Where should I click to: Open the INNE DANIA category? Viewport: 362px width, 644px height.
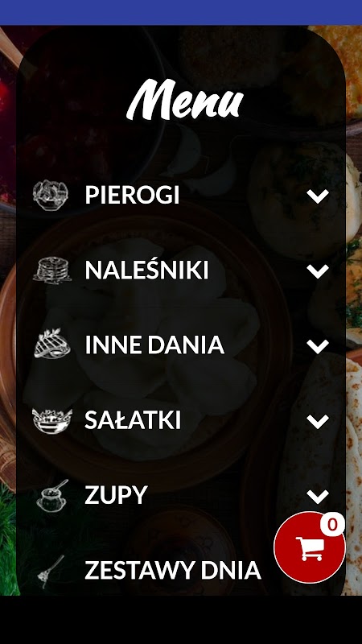click(154, 345)
